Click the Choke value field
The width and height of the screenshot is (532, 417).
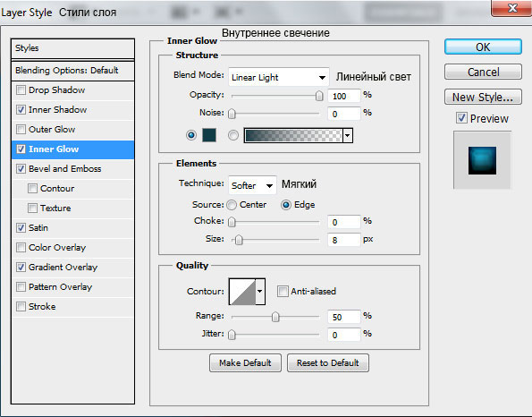(344, 222)
